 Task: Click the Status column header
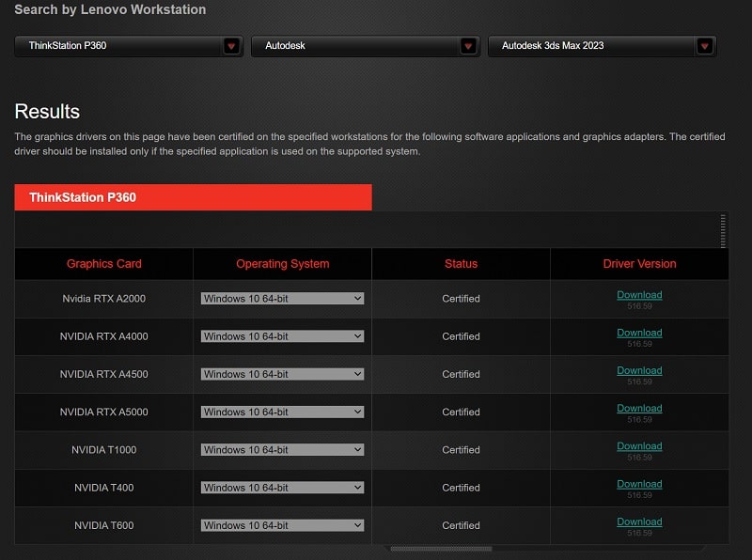(x=461, y=264)
